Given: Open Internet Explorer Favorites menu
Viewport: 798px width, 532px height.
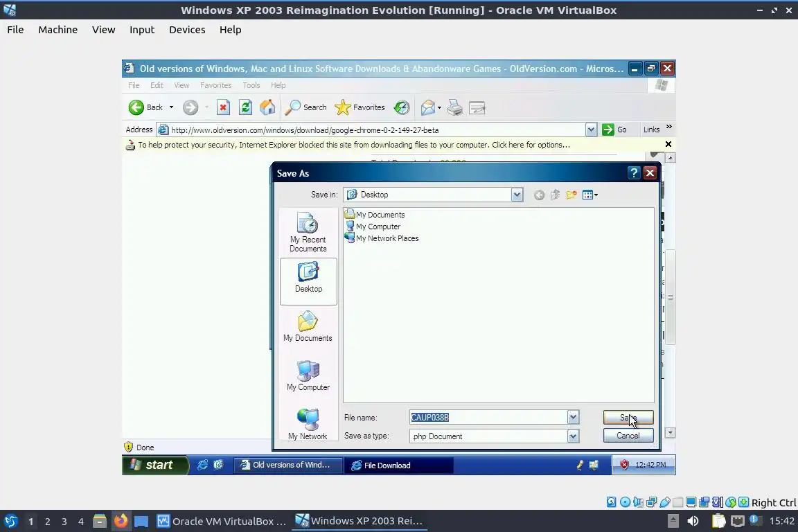Looking at the screenshot, I should [x=216, y=85].
